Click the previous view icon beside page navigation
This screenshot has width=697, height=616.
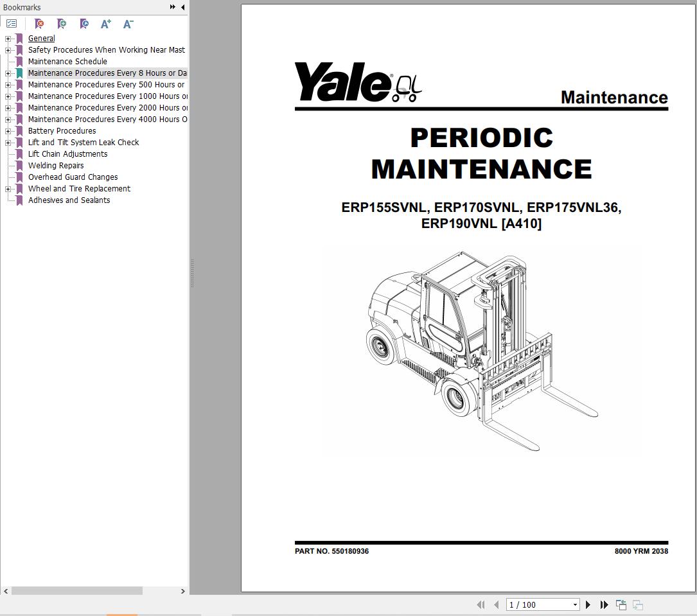(x=621, y=604)
